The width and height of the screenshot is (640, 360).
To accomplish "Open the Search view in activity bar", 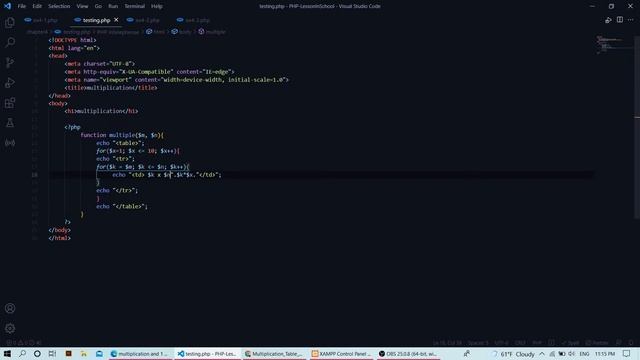I will click(10, 42).
